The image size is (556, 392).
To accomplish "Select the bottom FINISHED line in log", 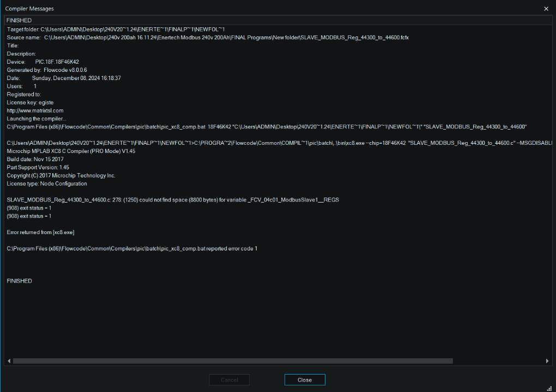I will point(20,281).
